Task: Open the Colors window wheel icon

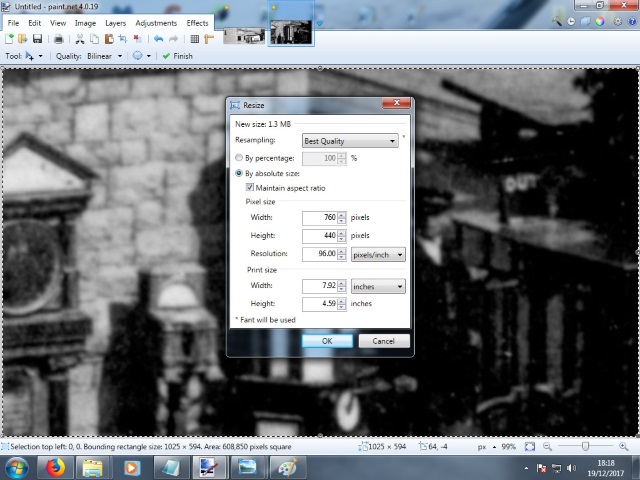Action: point(600,21)
